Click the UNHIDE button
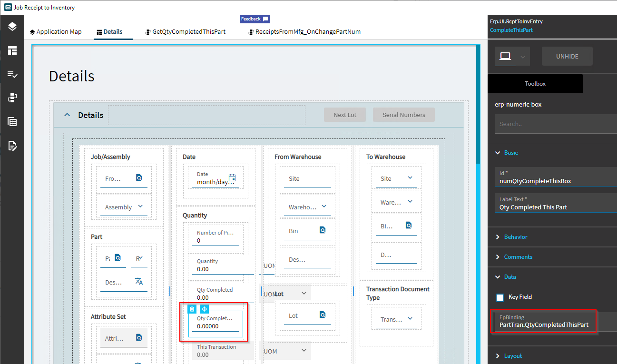The image size is (617, 364). pyautogui.click(x=567, y=56)
